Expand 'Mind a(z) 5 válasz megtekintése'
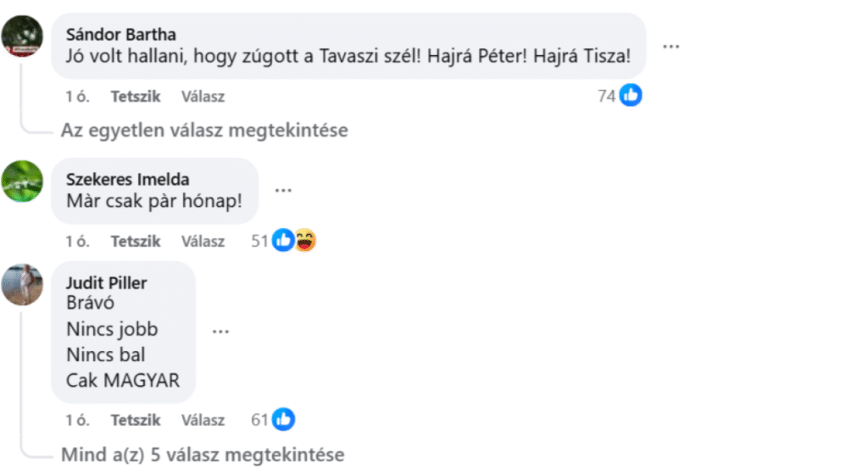 pos(203,455)
